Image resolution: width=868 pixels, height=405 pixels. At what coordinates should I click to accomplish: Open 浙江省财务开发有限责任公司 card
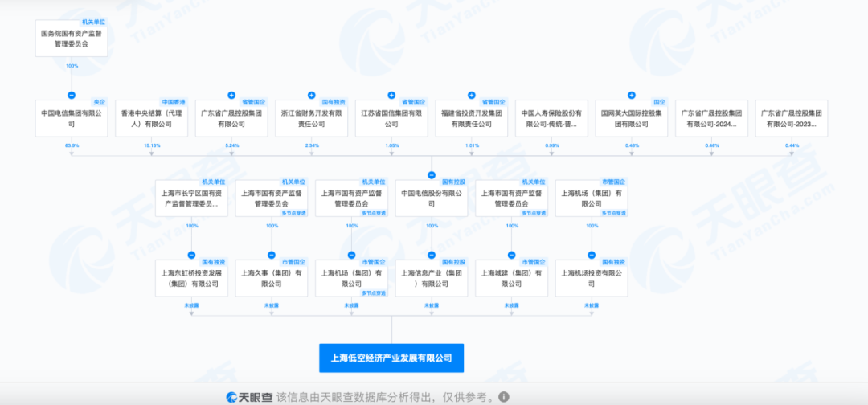[x=312, y=118]
